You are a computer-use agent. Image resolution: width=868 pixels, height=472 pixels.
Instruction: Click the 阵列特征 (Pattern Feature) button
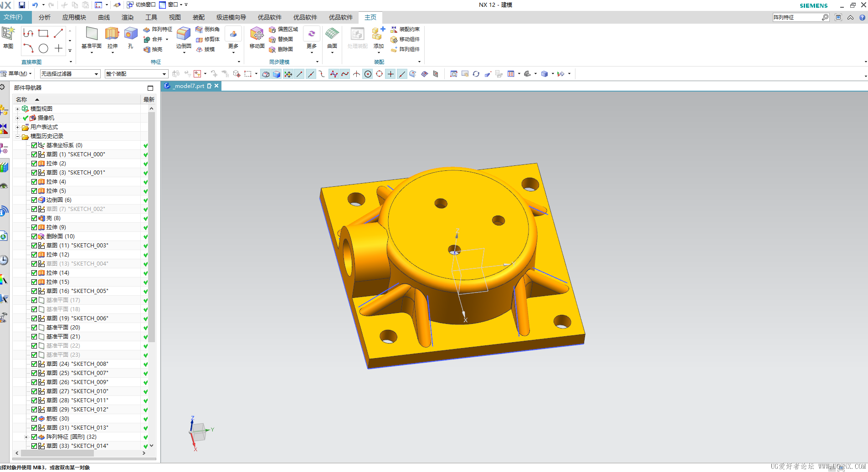(158, 29)
